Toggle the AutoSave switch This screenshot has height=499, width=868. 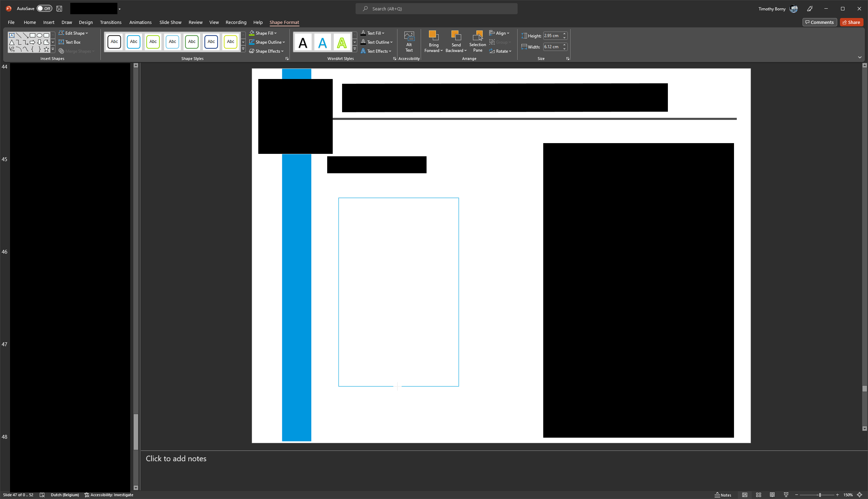(44, 9)
